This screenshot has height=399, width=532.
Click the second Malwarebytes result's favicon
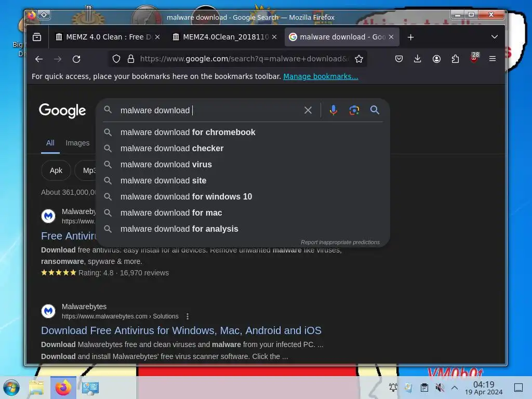click(x=48, y=311)
